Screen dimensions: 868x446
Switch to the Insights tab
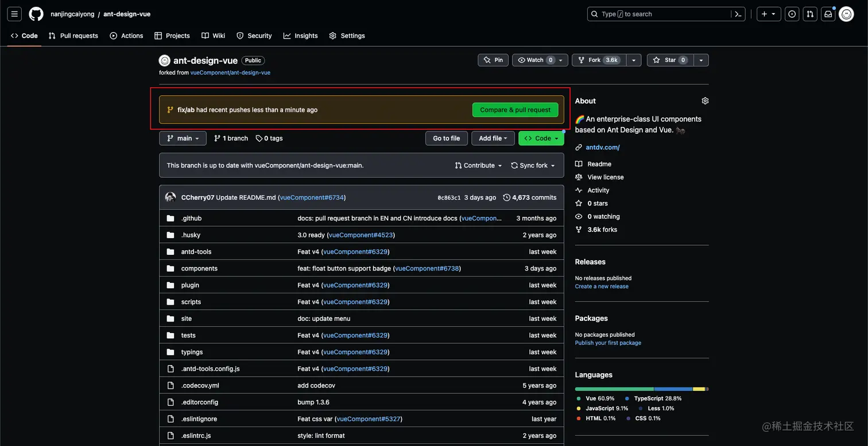click(301, 36)
